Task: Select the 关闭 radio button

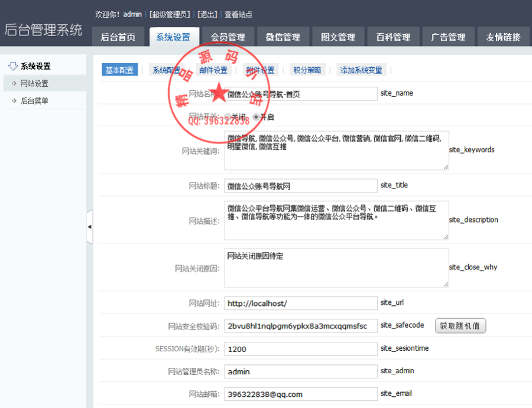Action: tap(228, 117)
